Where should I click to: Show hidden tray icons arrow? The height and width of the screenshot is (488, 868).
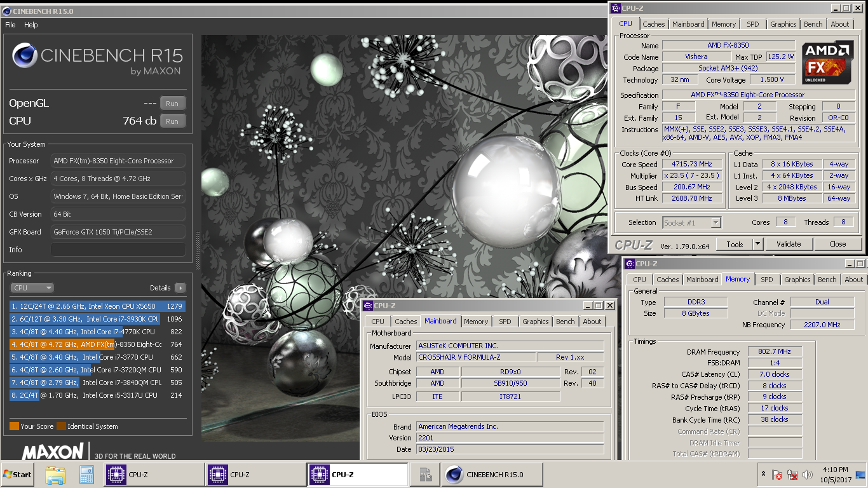coord(763,474)
